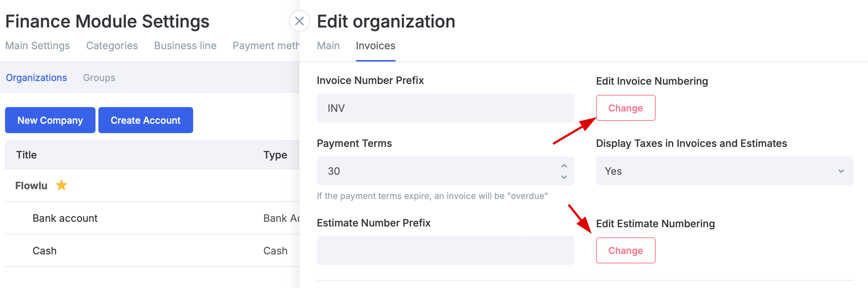Switch to the Groups sub-tab
Screen dimensions: 868x288
(x=99, y=78)
